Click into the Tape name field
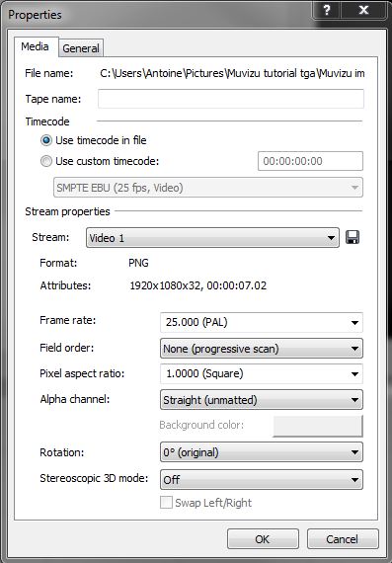This screenshot has height=563, width=392. 231,99
